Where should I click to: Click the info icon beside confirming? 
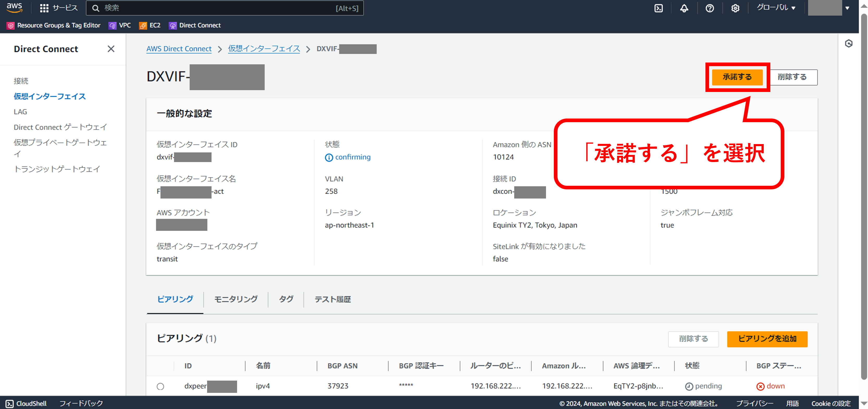329,157
